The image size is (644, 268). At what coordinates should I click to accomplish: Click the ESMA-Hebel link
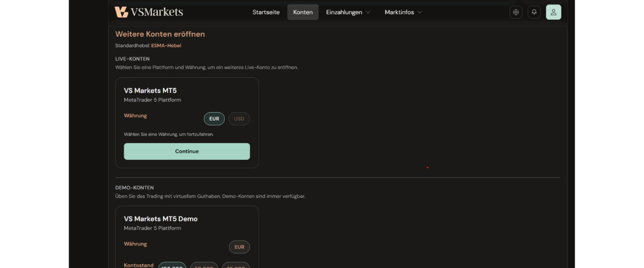coord(166,46)
